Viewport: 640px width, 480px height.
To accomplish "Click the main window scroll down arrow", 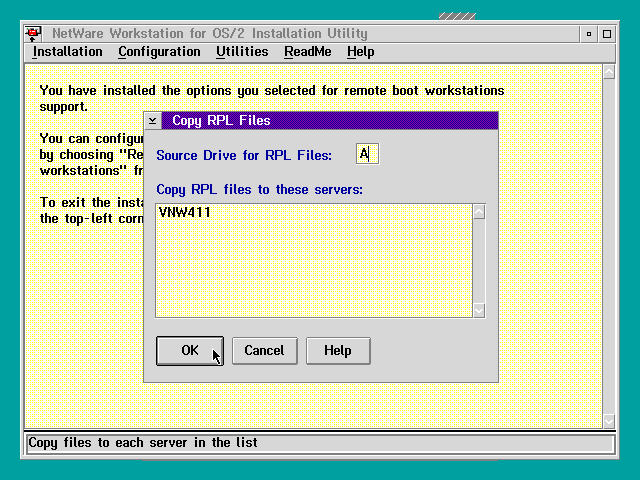I will pos(609,421).
